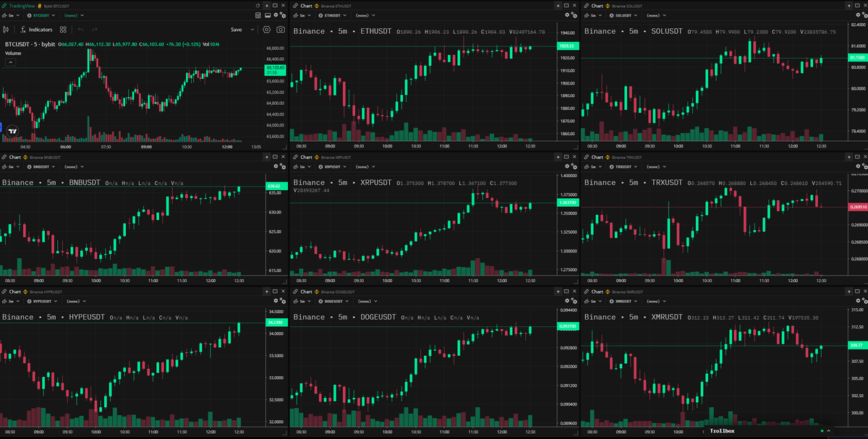868x439 pixels.
Task: Save the BTCUSDT chart layout
Action: coord(237,30)
